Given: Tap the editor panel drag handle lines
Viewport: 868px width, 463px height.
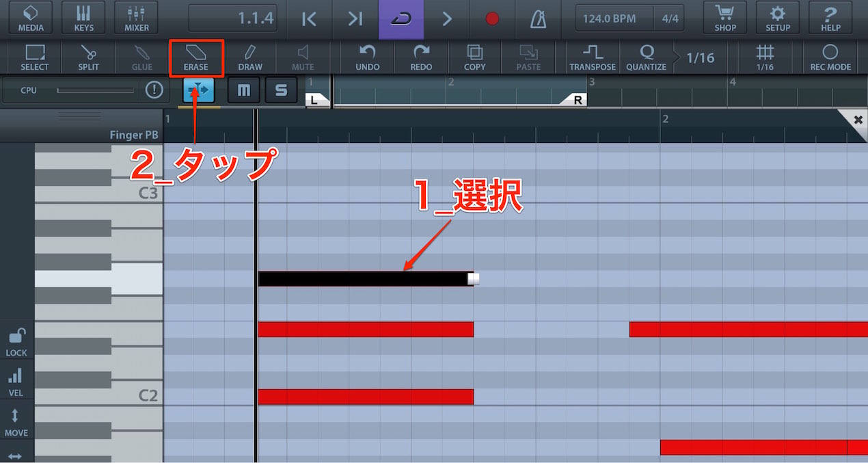Looking at the screenshot, I should pyautogui.click(x=80, y=117).
